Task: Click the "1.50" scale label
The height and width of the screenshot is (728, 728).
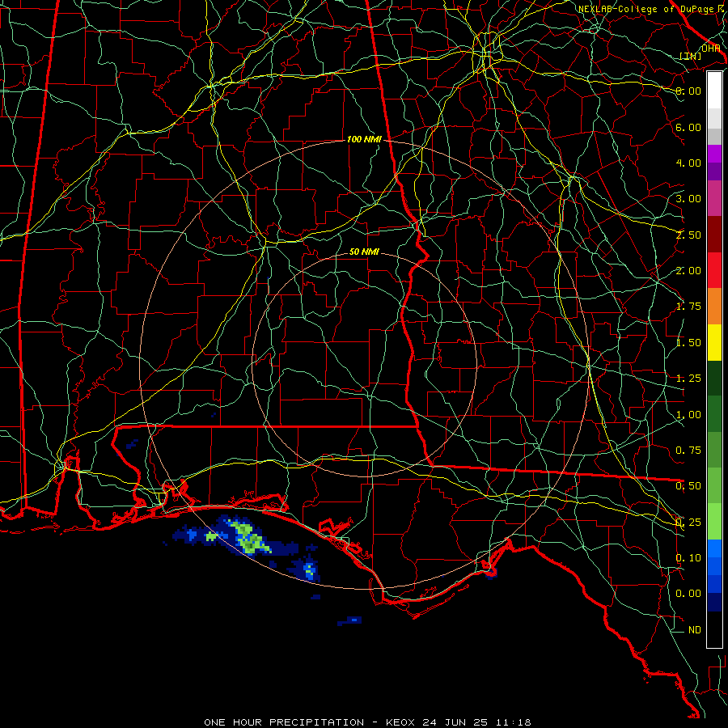Action: [688, 343]
